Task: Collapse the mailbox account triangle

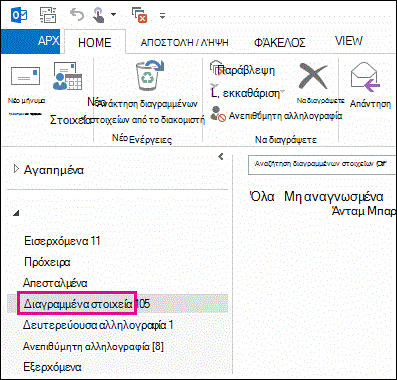Action: (x=16, y=213)
